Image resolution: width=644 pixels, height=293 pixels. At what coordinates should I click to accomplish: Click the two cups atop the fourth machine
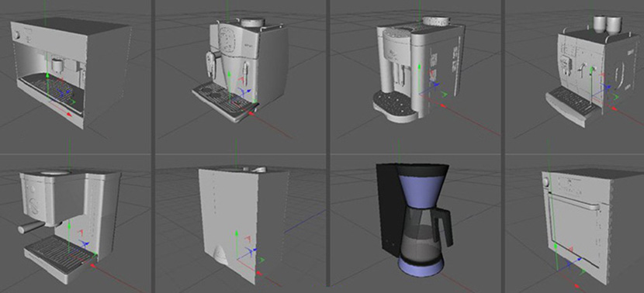click(x=608, y=25)
